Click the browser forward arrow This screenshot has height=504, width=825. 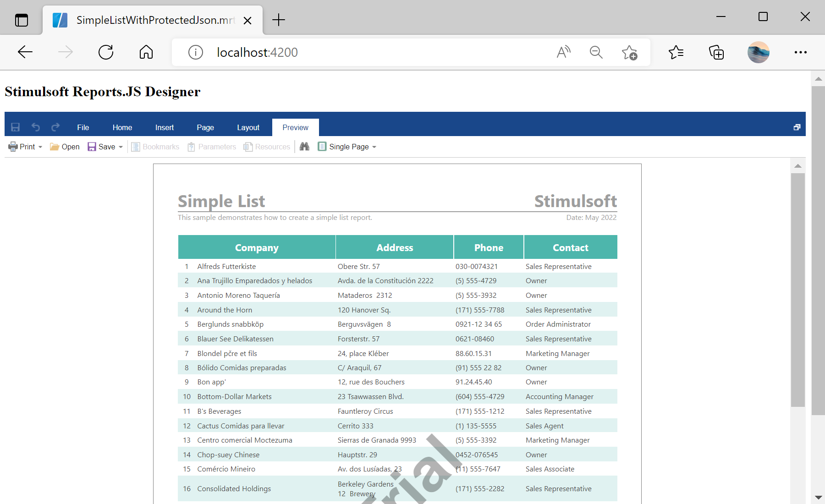pyautogui.click(x=66, y=52)
